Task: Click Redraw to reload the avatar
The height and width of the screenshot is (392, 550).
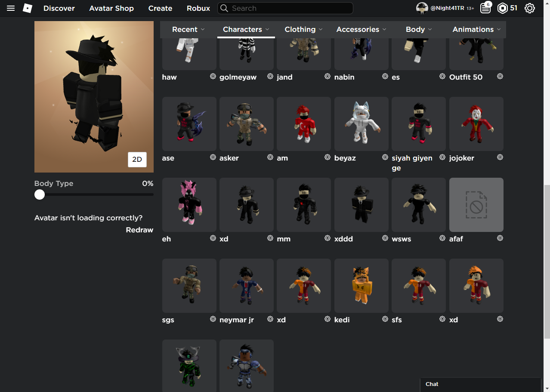Action: pyautogui.click(x=139, y=230)
